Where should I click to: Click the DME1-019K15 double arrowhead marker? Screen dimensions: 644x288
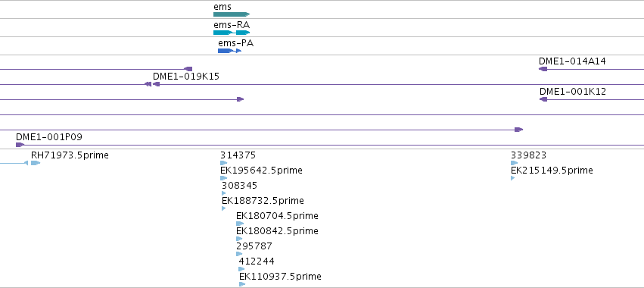148,84
